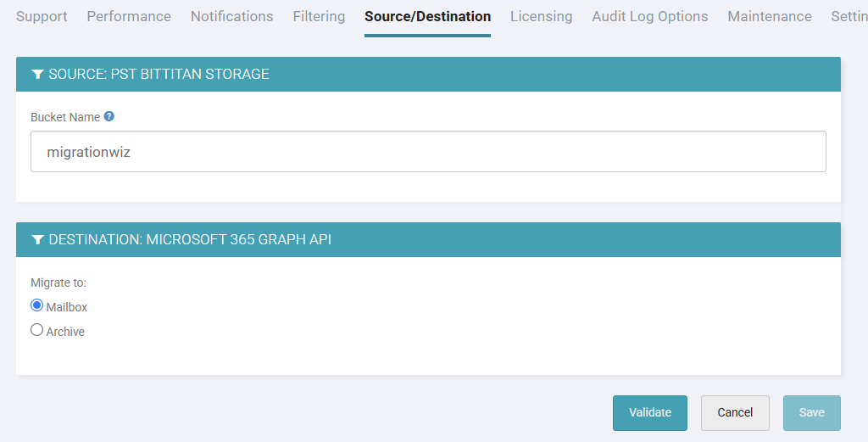Collapse the Source: PST BitTitan Storage header

[428, 74]
